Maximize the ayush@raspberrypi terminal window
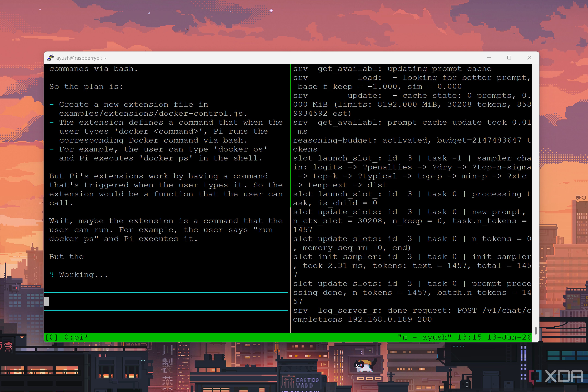Viewport: 588px width, 392px height. pyautogui.click(x=509, y=57)
